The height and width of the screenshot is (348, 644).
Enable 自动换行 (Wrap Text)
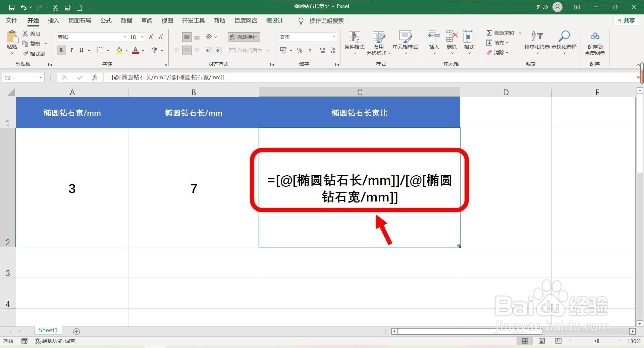pos(244,37)
